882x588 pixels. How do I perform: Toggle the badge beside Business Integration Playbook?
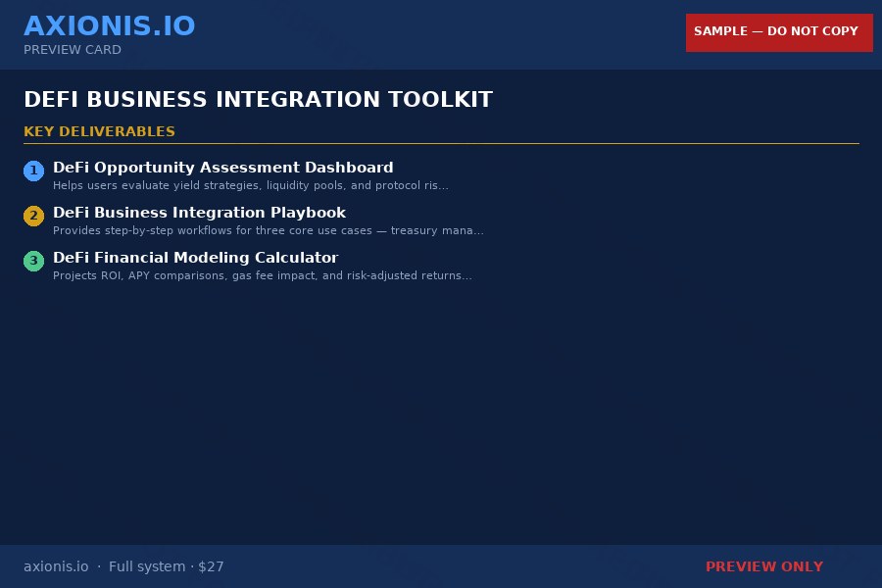33,216
